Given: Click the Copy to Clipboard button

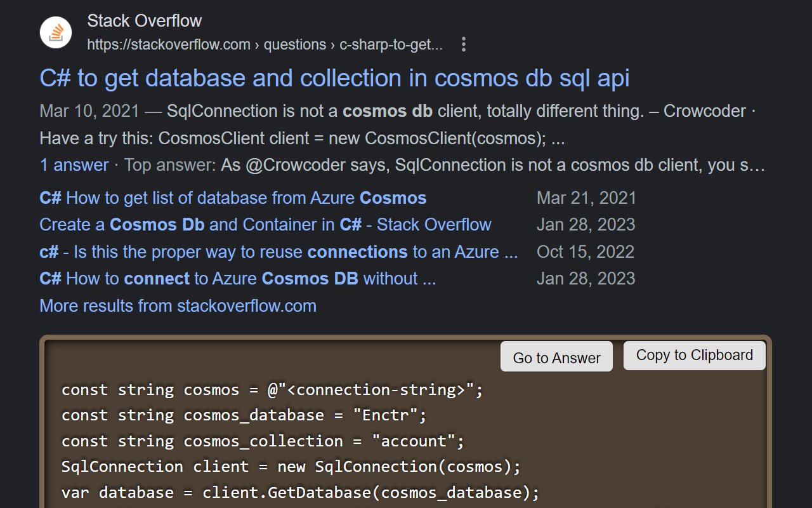Looking at the screenshot, I should coord(695,356).
